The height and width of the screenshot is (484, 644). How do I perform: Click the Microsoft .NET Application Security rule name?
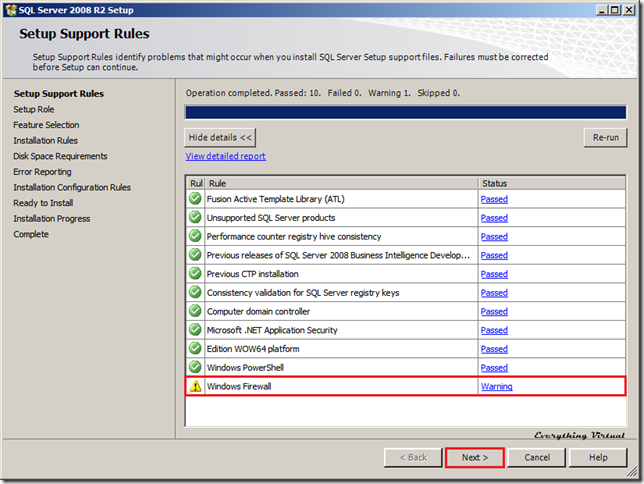click(x=272, y=330)
